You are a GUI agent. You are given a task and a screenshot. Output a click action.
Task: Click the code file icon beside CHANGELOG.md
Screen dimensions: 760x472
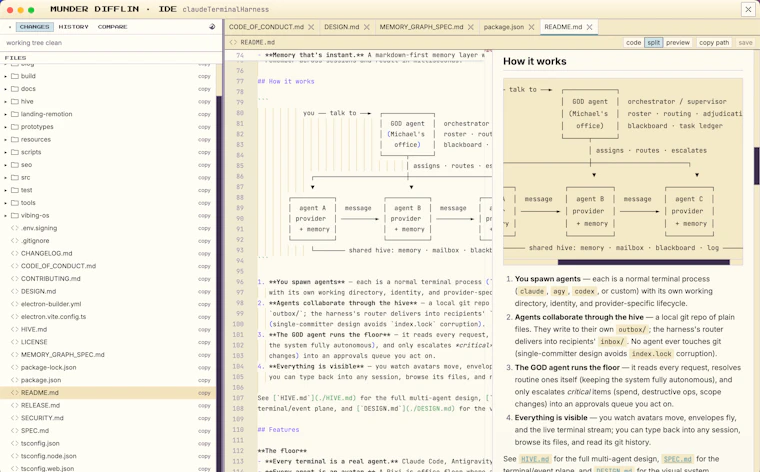(15, 253)
